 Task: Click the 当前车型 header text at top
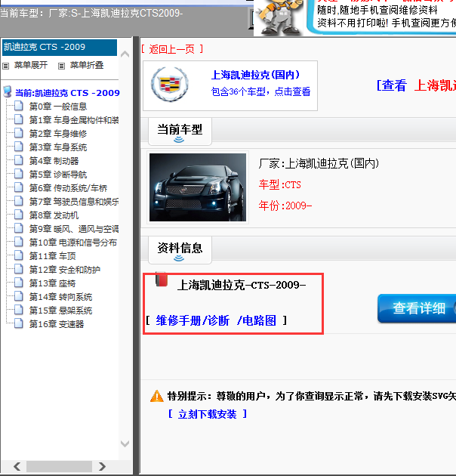[91, 14]
